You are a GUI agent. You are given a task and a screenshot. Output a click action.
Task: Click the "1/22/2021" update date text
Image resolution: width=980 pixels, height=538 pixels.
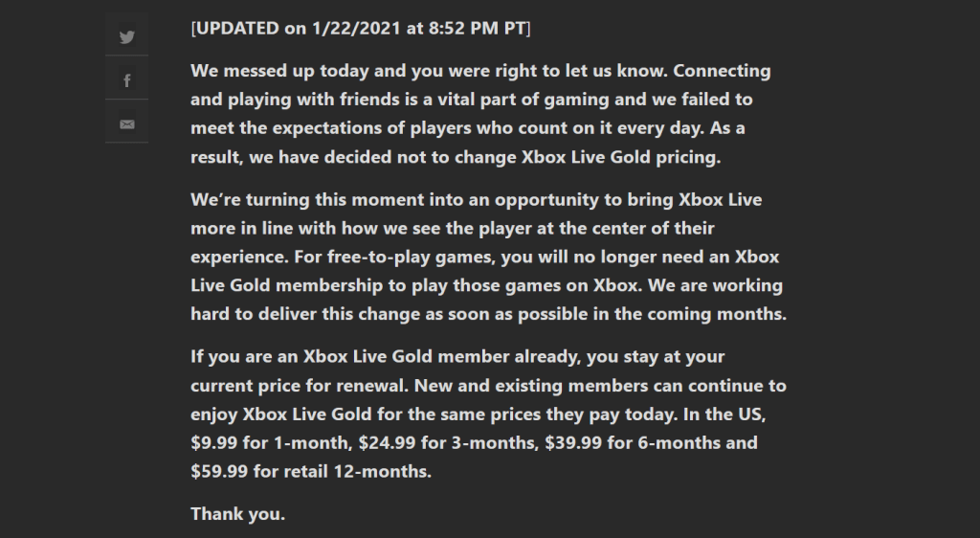(351, 28)
